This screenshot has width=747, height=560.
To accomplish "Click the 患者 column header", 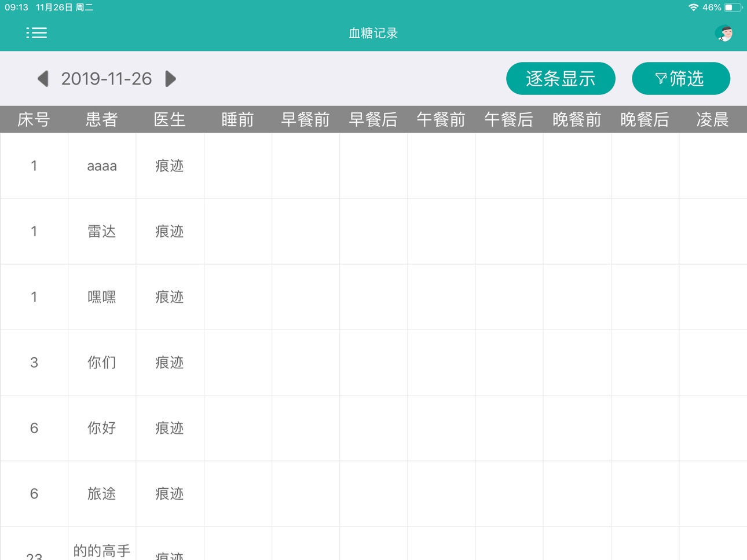I will [102, 119].
